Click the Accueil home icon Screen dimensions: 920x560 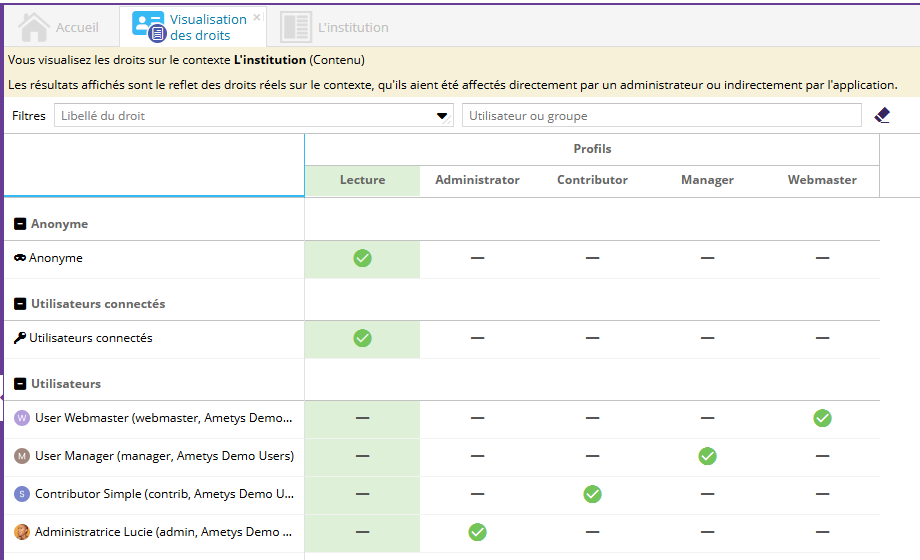pos(34,27)
